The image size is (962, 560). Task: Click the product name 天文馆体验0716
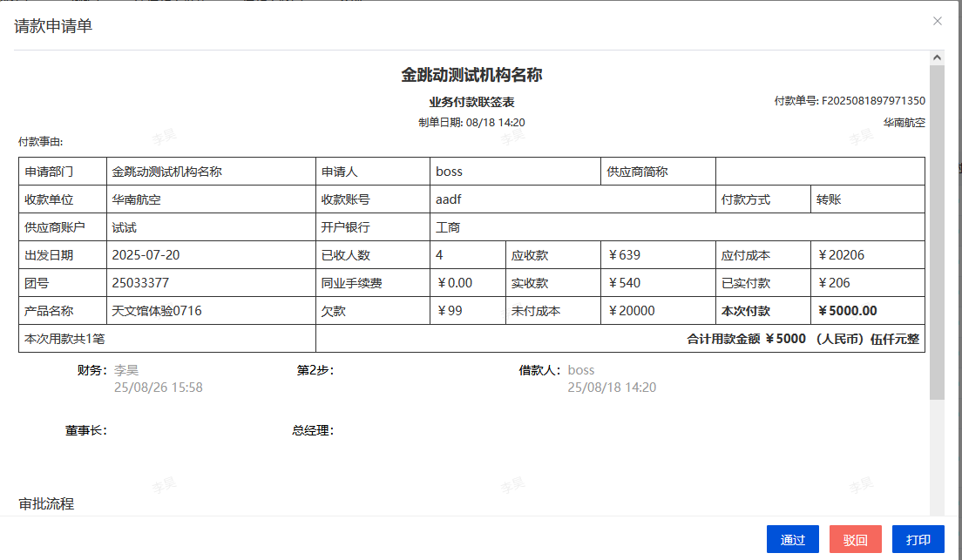pyautogui.click(x=157, y=311)
